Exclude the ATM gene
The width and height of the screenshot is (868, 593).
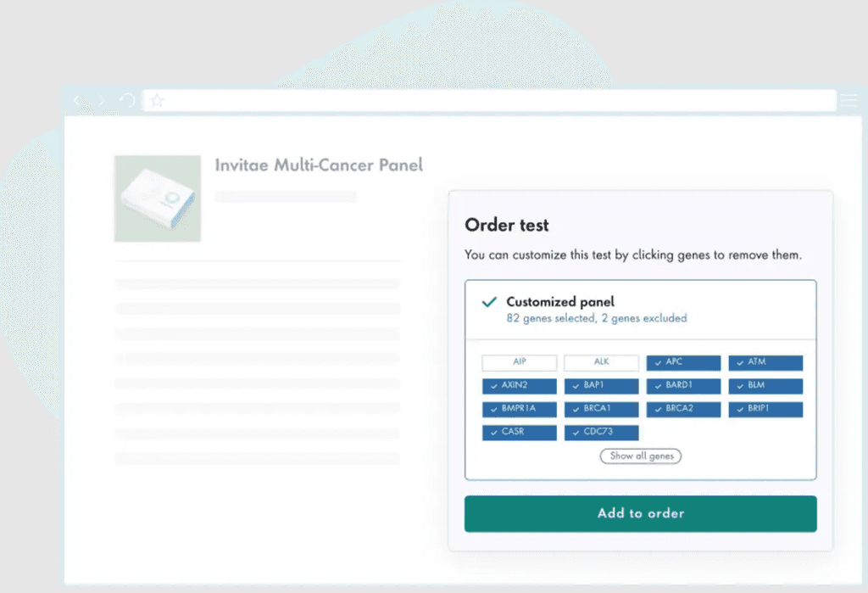point(765,362)
